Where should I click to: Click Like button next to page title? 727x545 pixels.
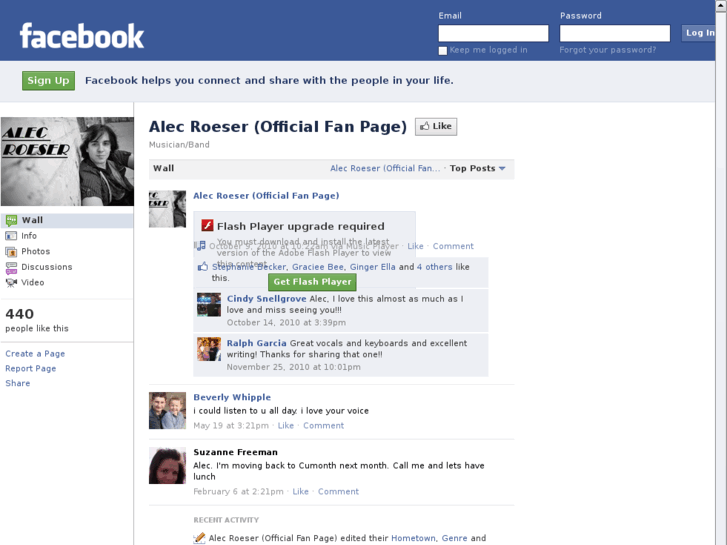click(436, 127)
